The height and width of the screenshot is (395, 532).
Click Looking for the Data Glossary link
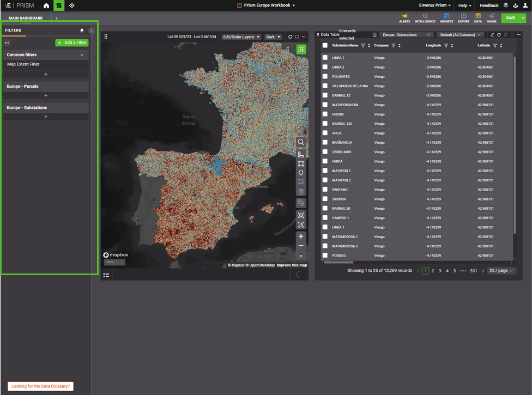[40, 386]
